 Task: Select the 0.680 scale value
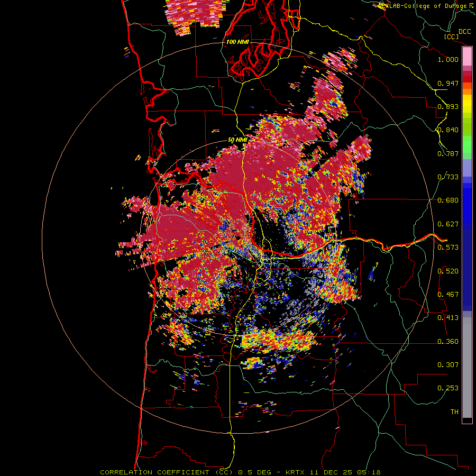click(448, 200)
